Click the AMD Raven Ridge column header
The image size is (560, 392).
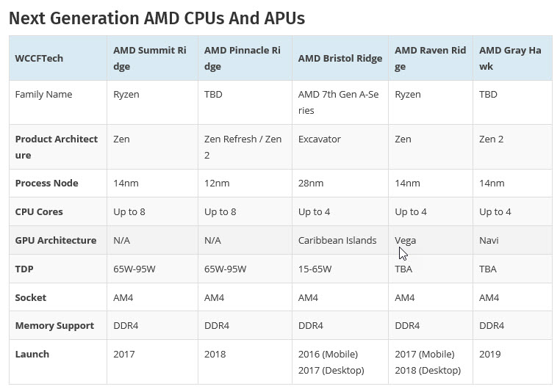(x=430, y=58)
